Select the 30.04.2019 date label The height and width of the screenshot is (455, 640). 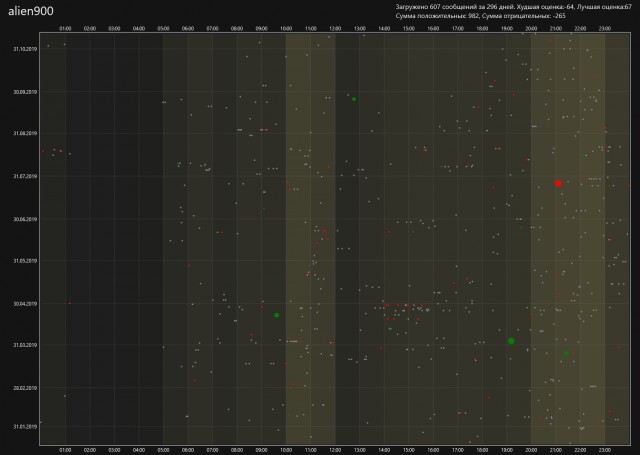25,304
